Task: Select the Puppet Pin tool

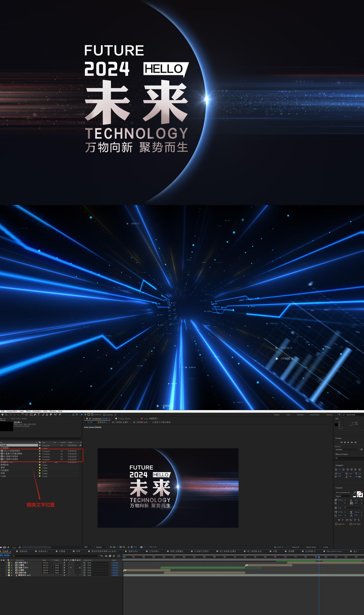Action: click(x=60, y=415)
